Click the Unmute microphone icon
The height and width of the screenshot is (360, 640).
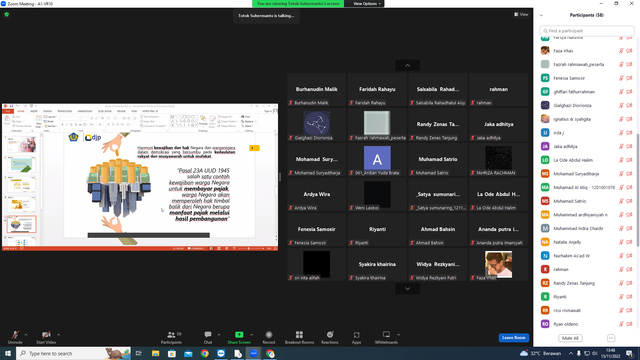tap(15, 335)
